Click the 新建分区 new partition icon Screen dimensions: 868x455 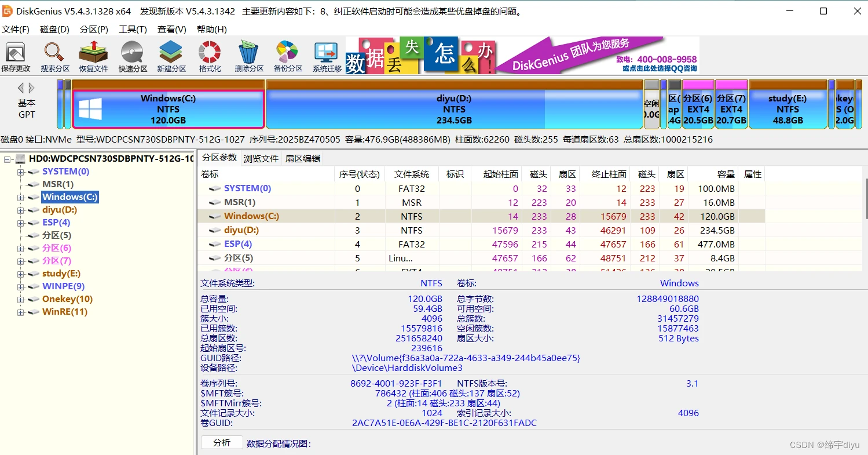tap(171, 57)
